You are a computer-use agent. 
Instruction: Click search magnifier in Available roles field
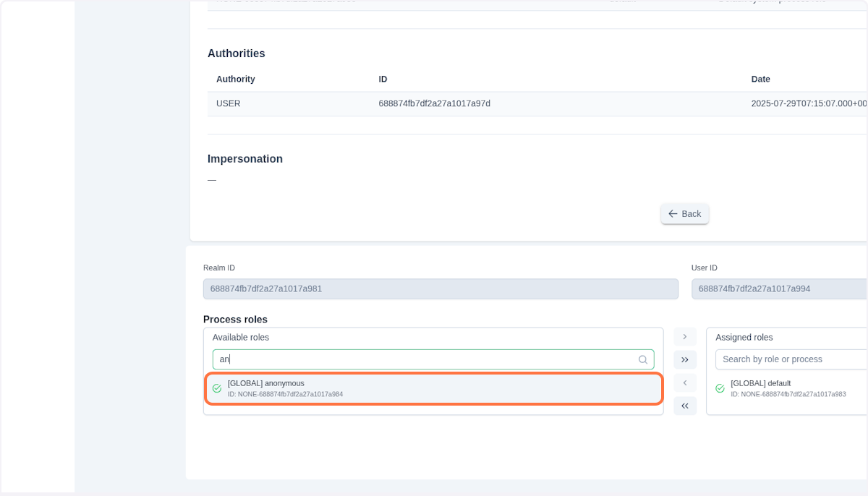point(643,359)
